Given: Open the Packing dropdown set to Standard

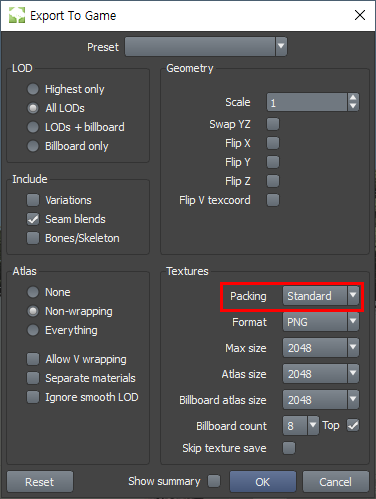Looking at the screenshot, I should [321, 296].
